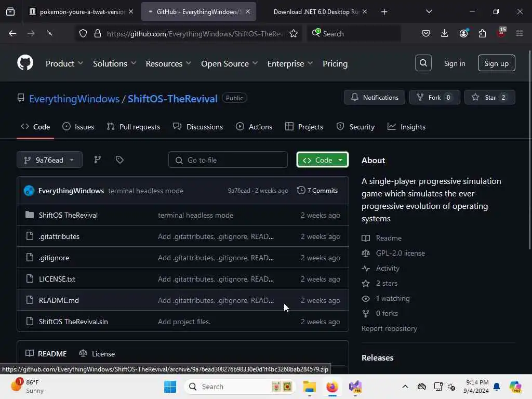Click the Sign up button

coord(496,63)
